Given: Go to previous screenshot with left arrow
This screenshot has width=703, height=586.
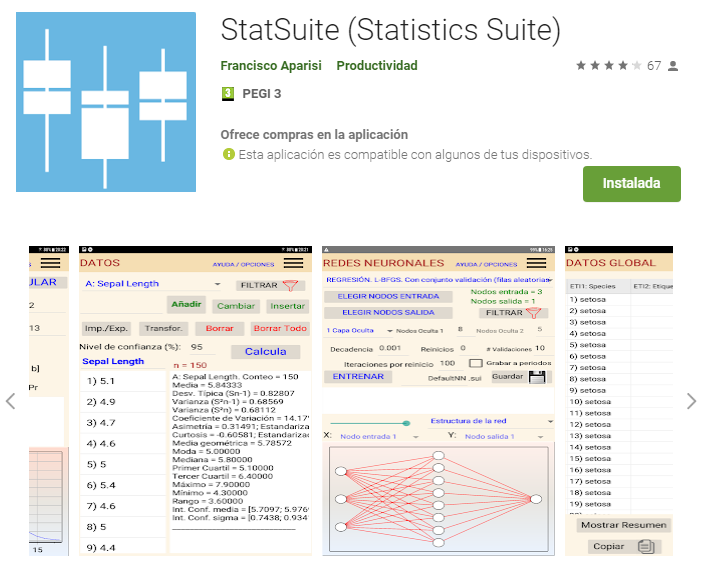Looking at the screenshot, I should tap(10, 401).
